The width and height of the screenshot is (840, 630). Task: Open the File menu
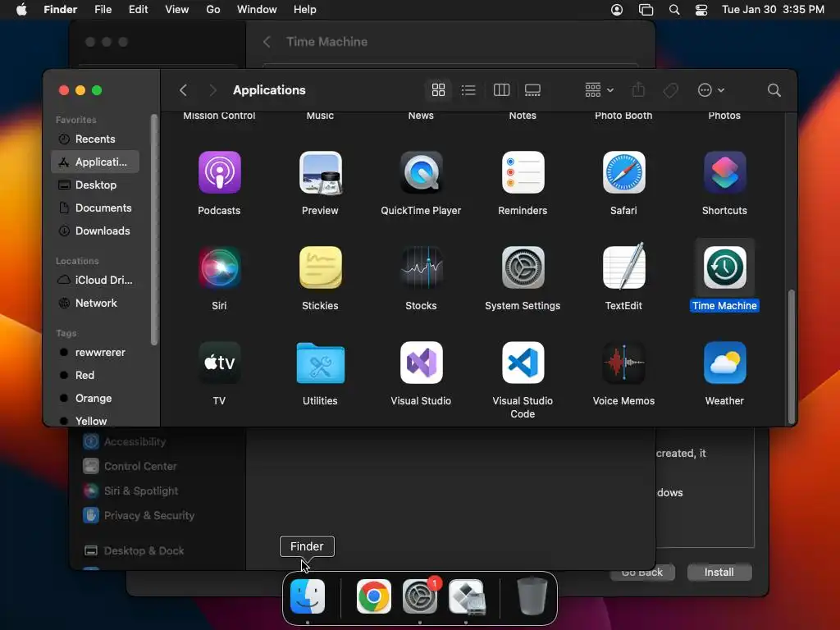(103, 10)
